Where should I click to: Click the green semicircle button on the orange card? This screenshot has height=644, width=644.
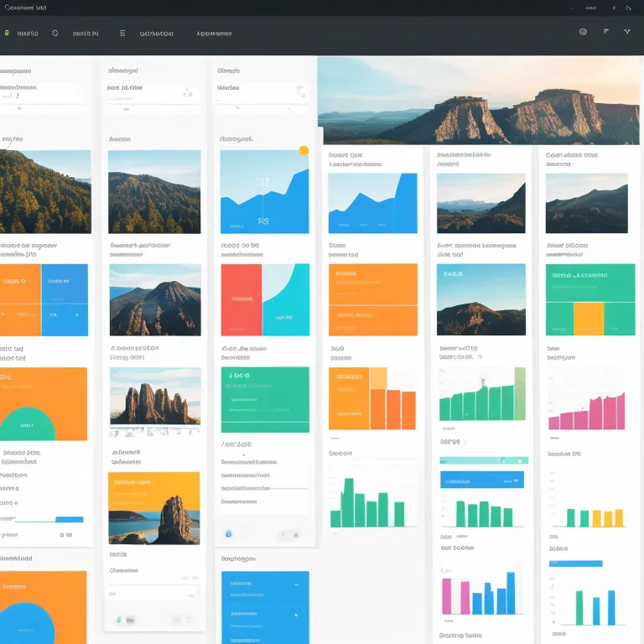[x=27, y=423]
